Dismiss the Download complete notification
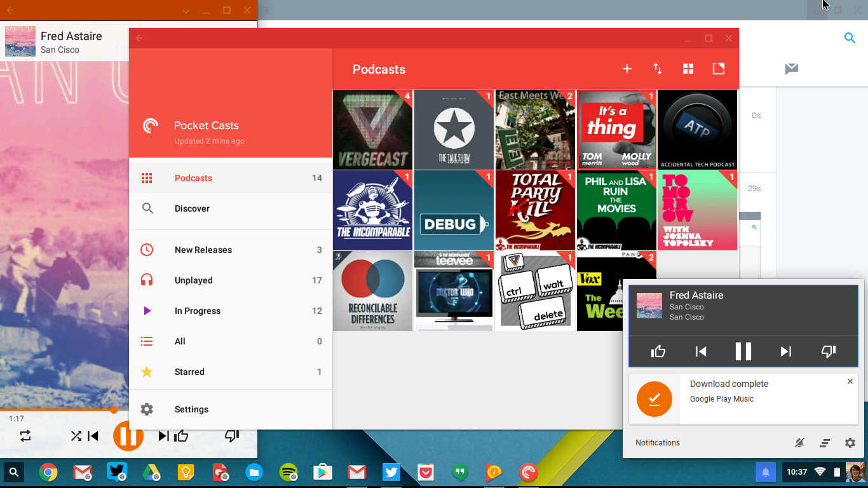 coord(850,381)
